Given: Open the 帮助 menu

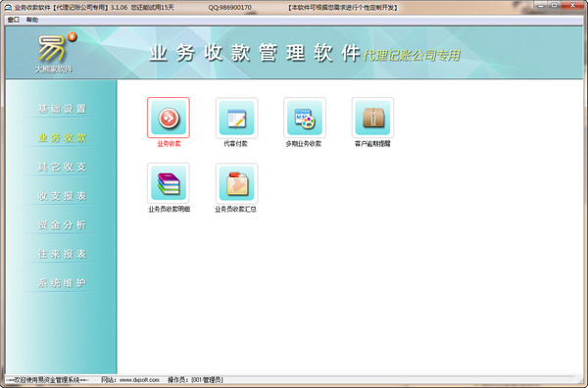Looking at the screenshot, I should 32,20.
